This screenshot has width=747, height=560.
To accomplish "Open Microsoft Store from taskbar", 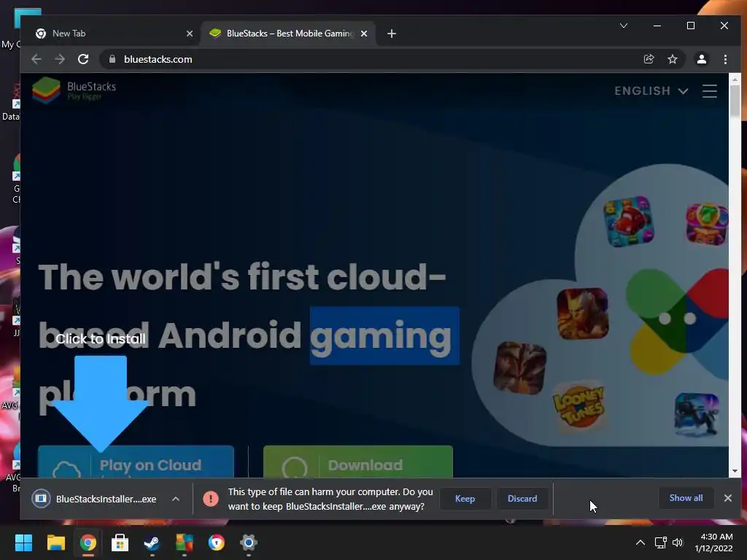I will [120, 542].
